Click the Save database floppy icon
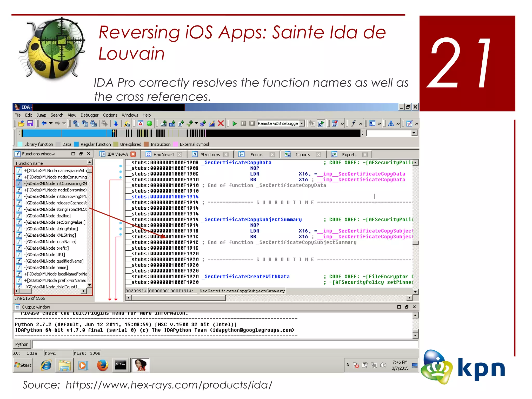The width and height of the screenshot is (532, 399). 30,124
